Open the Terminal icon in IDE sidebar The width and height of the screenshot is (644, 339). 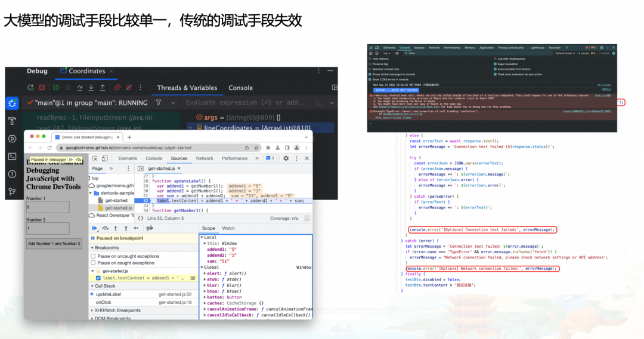(13, 156)
